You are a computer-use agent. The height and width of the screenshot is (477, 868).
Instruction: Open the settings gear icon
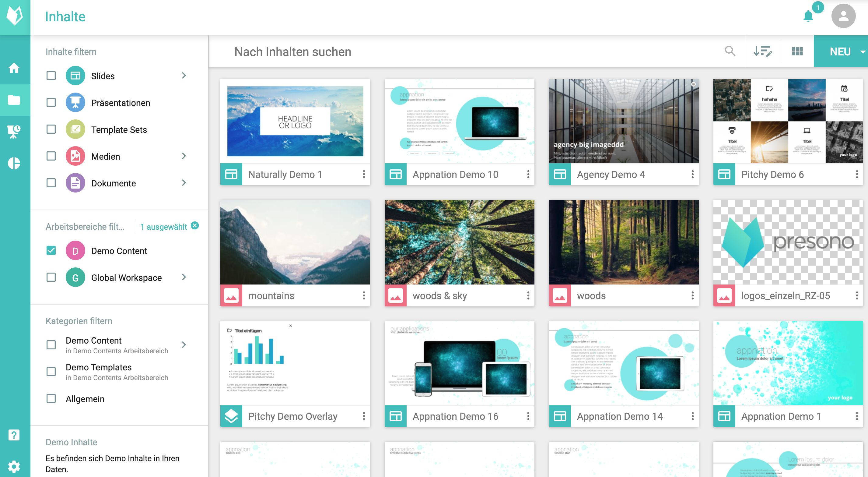(14, 467)
